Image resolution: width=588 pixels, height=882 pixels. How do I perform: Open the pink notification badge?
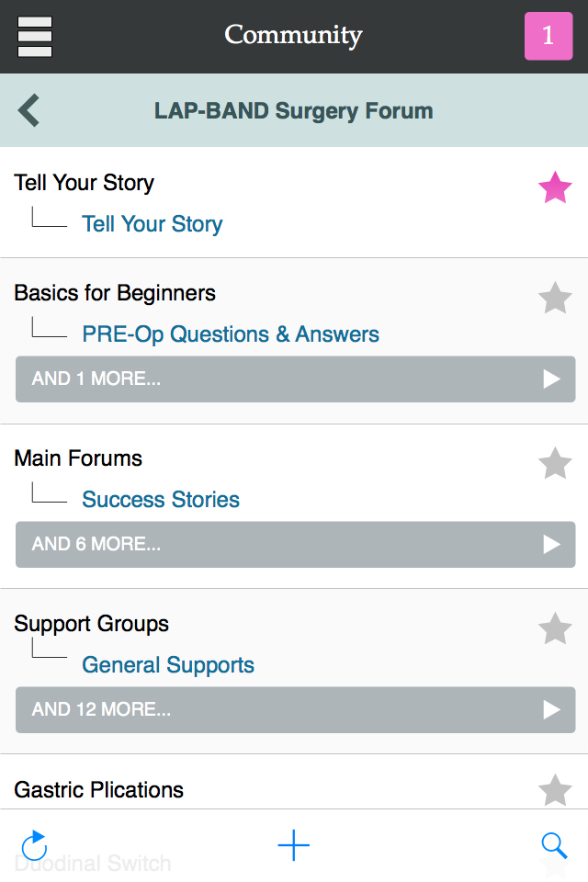pyautogui.click(x=548, y=37)
